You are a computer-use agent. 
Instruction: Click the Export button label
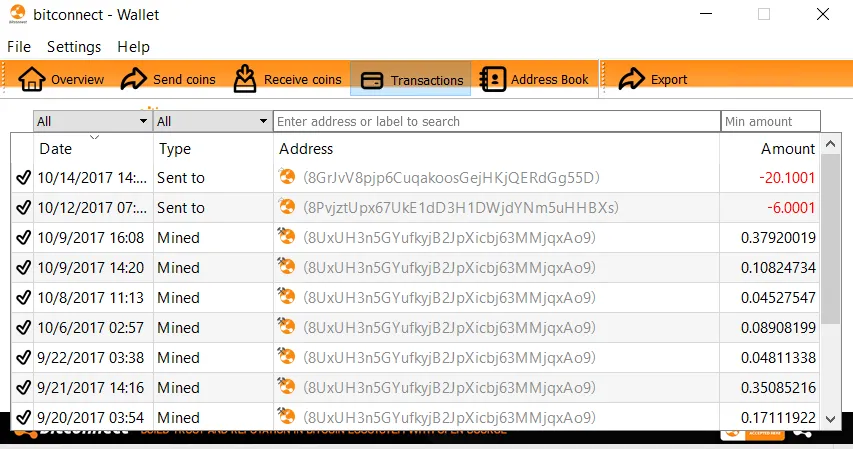pos(669,79)
